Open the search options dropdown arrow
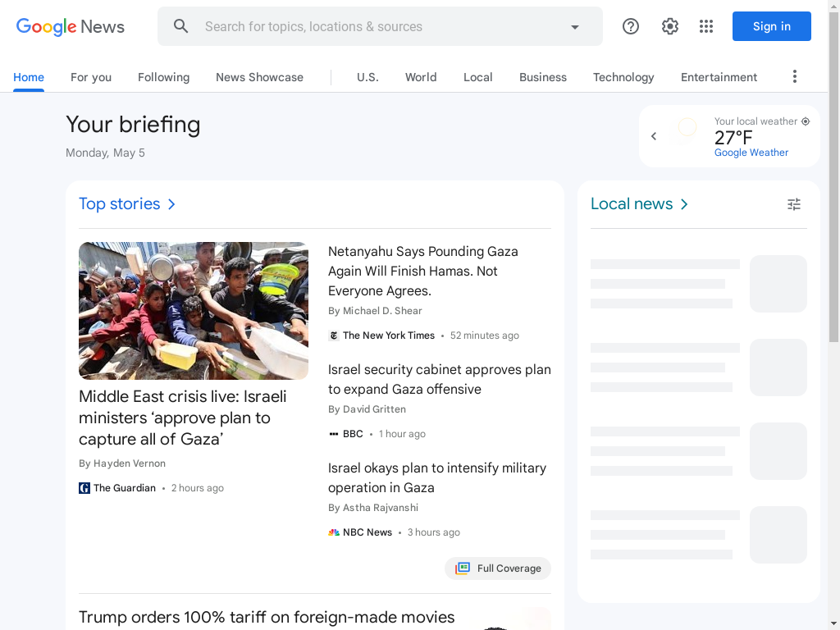This screenshot has width=840, height=630. click(575, 27)
